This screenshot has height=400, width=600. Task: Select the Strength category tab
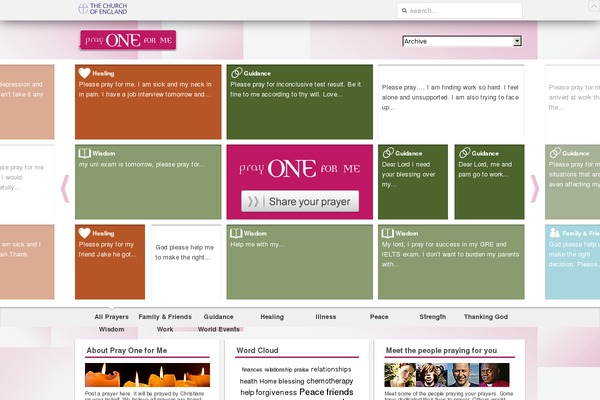[433, 317]
